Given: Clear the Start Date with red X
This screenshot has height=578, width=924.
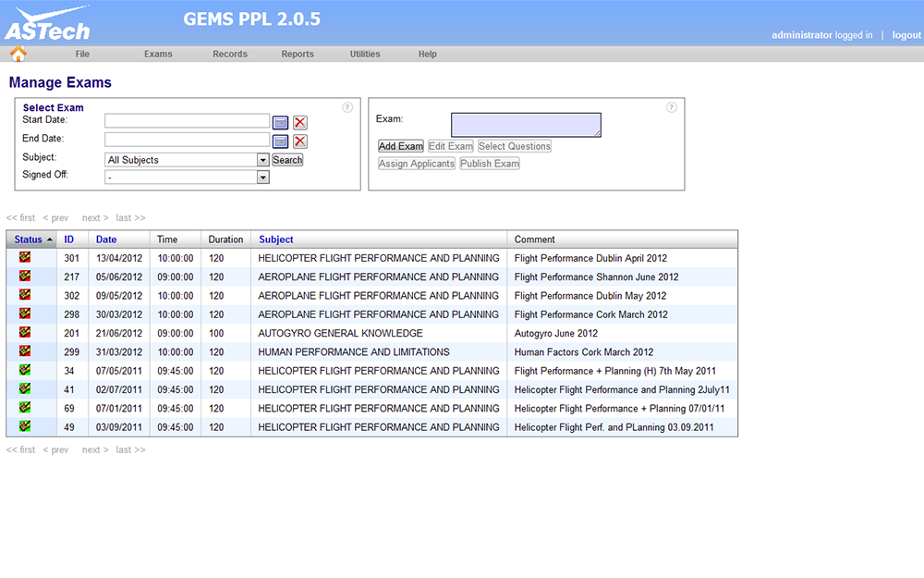Looking at the screenshot, I should (300, 122).
